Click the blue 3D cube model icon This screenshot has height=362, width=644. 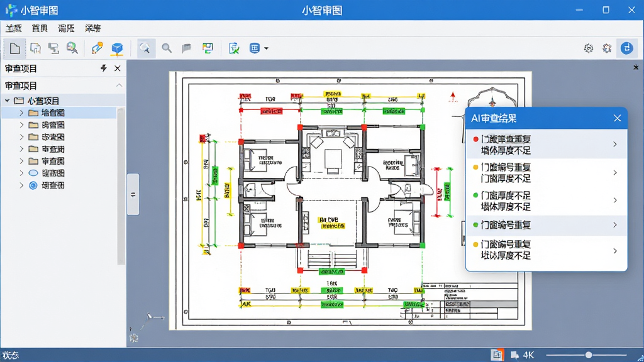(117, 48)
